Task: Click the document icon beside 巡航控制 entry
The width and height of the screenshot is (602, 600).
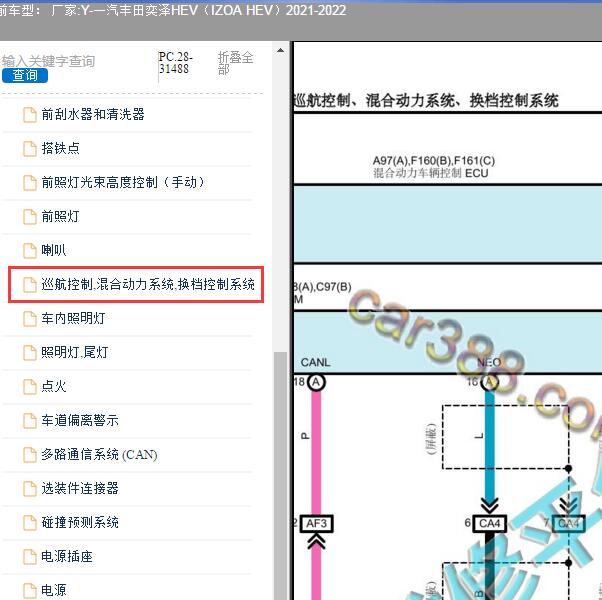Action: click(30, 285)
